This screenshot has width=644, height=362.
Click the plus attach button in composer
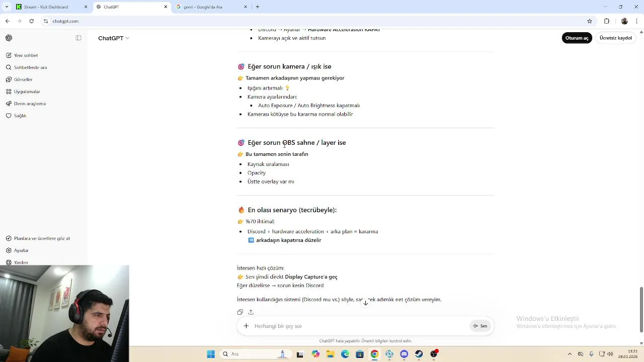[x=246, y=326]
